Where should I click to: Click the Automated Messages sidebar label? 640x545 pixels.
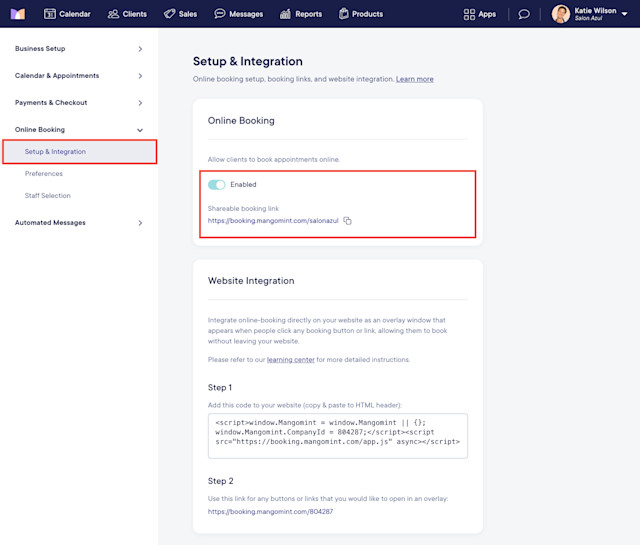click(50, 222)
